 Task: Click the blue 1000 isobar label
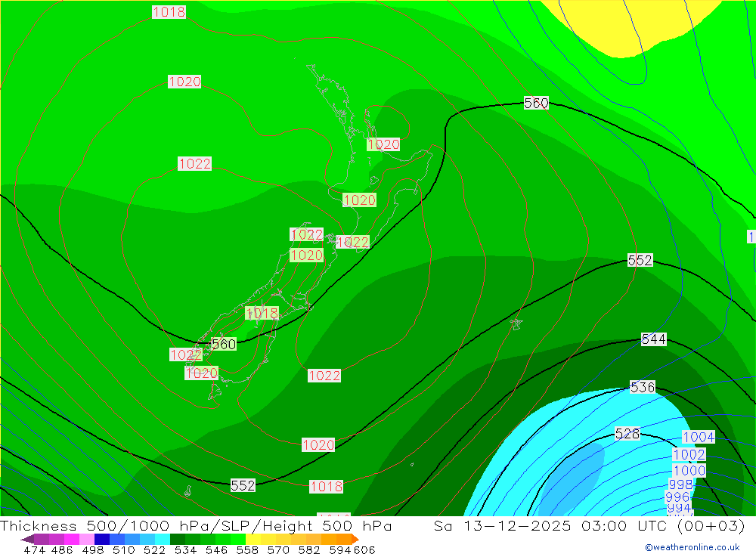pos(689,471)
